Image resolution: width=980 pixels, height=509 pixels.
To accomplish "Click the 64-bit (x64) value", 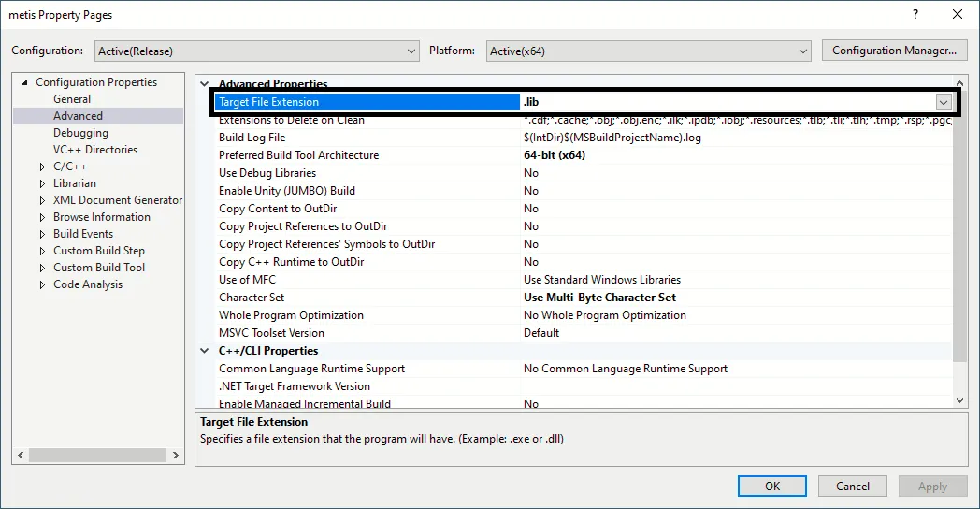I will point(555,155).
